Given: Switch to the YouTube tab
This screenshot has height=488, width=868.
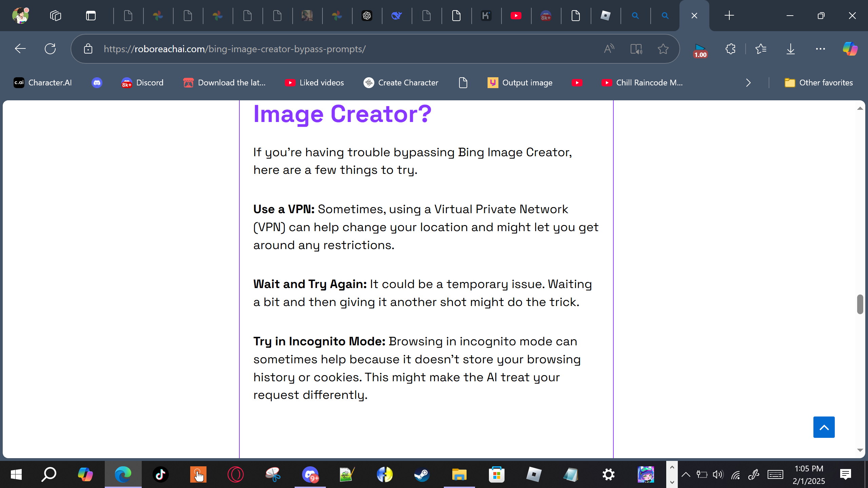Looking at the screenshot, I should [x=516, y=16].
